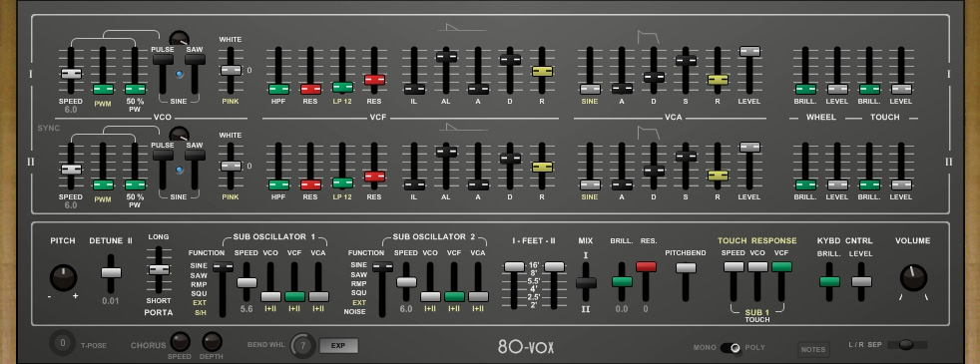Click the DETUNE II value 0.01

pos(111,301)
